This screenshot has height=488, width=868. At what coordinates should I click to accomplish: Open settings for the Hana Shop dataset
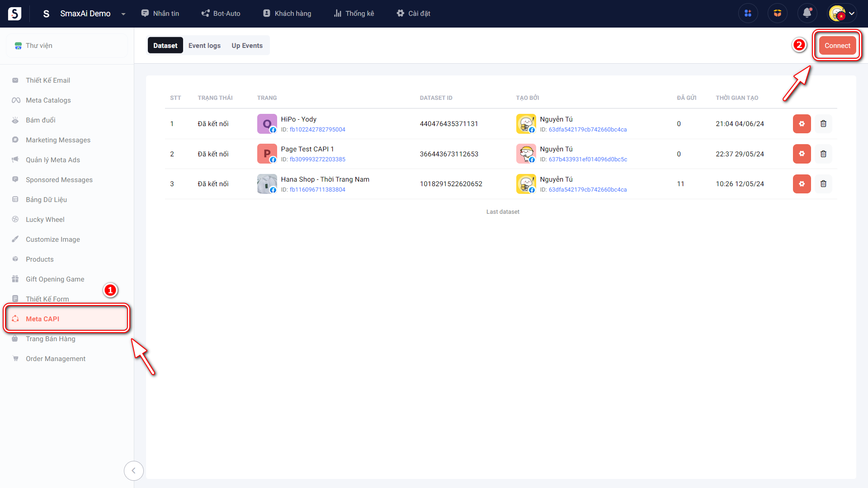(802, 184)
